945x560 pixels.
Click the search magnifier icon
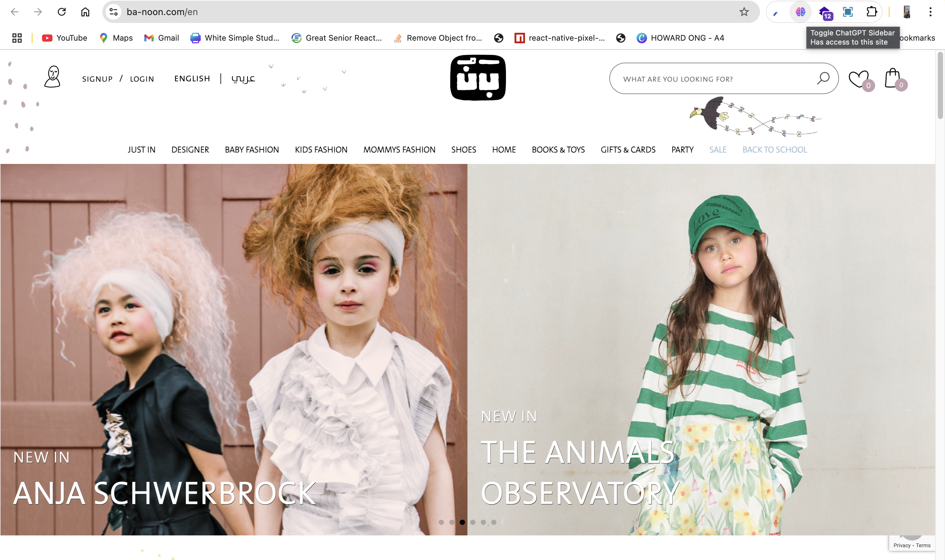tap(823, 78)
